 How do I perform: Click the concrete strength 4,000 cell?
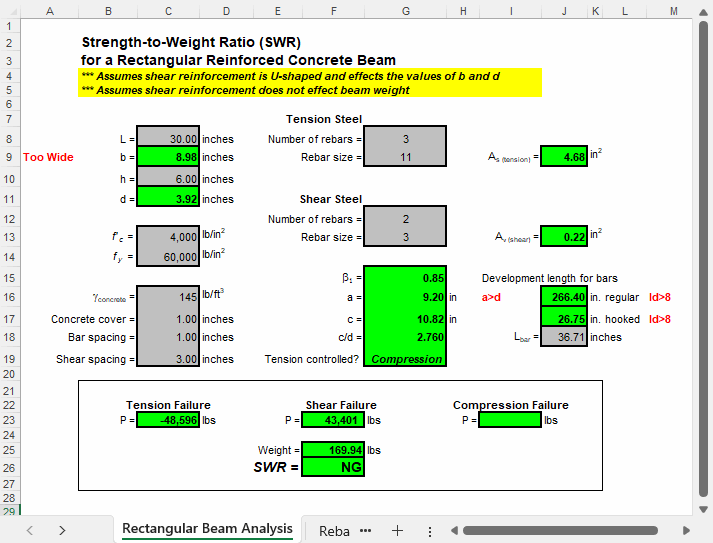(168, 237)
